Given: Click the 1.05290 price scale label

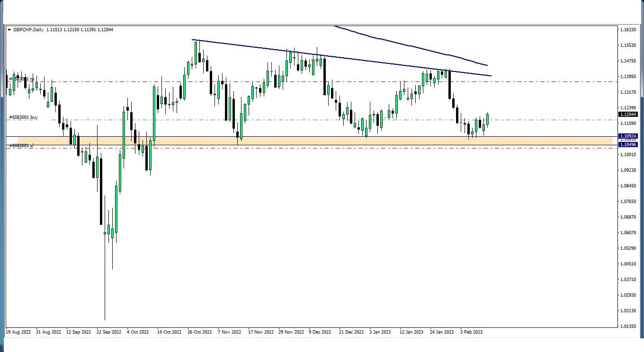Looking at the screenshot, I should coord(628,248).
